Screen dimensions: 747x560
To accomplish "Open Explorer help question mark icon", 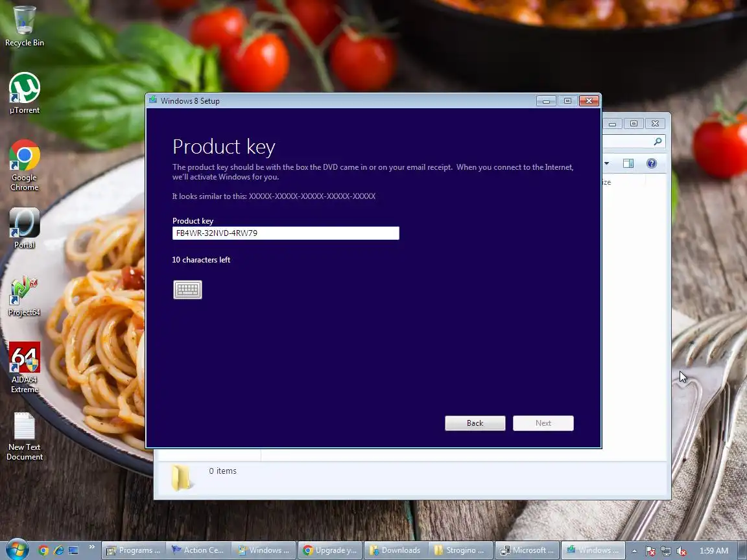I will coord(652,163).
